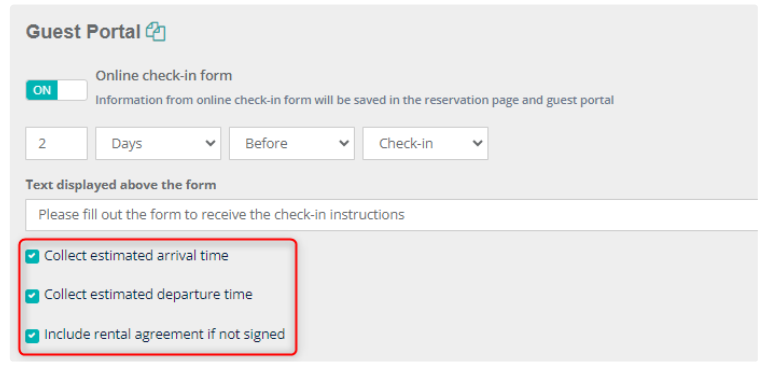Uncheck Collect estimated departure time checkbox

click(x=32, y=296)
